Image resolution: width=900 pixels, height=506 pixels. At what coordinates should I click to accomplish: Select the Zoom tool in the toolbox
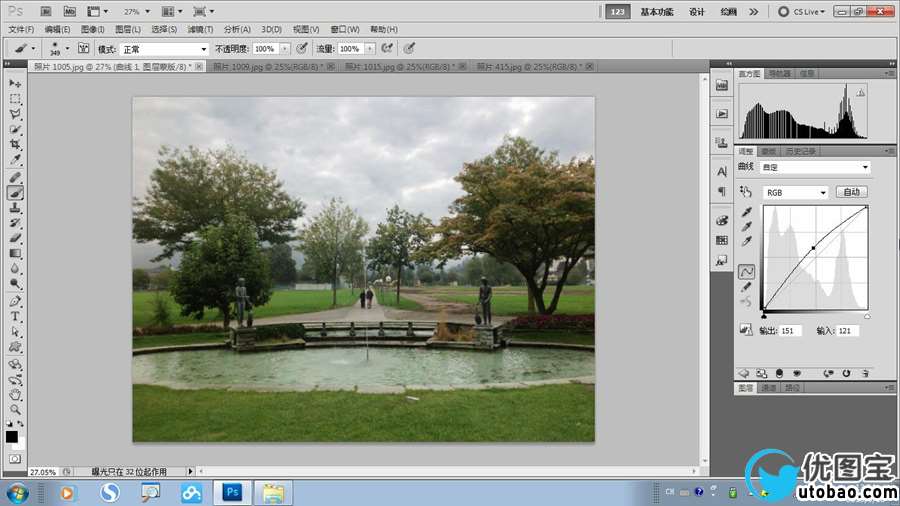click(15, 410)
